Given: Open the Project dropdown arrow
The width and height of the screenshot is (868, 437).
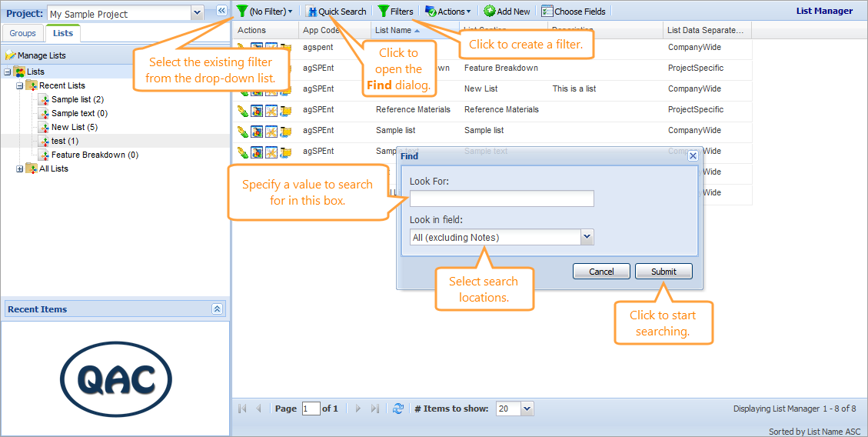Looking at the screenshot, I should 197,13.
